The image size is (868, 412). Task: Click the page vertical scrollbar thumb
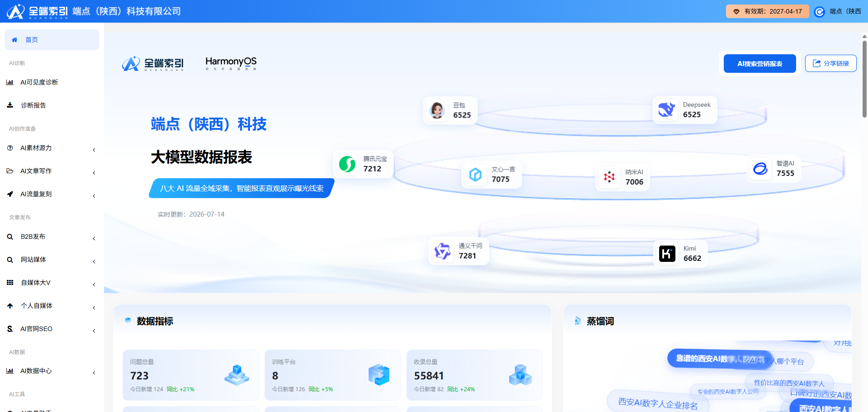click(x=864, y=79)
